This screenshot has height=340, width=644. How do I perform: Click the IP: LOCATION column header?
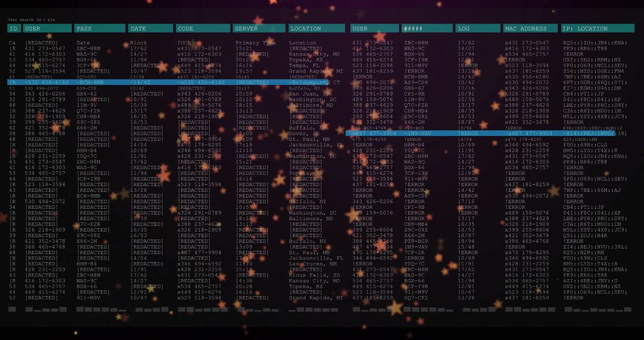pyautogui.click(x=597, y=29)
